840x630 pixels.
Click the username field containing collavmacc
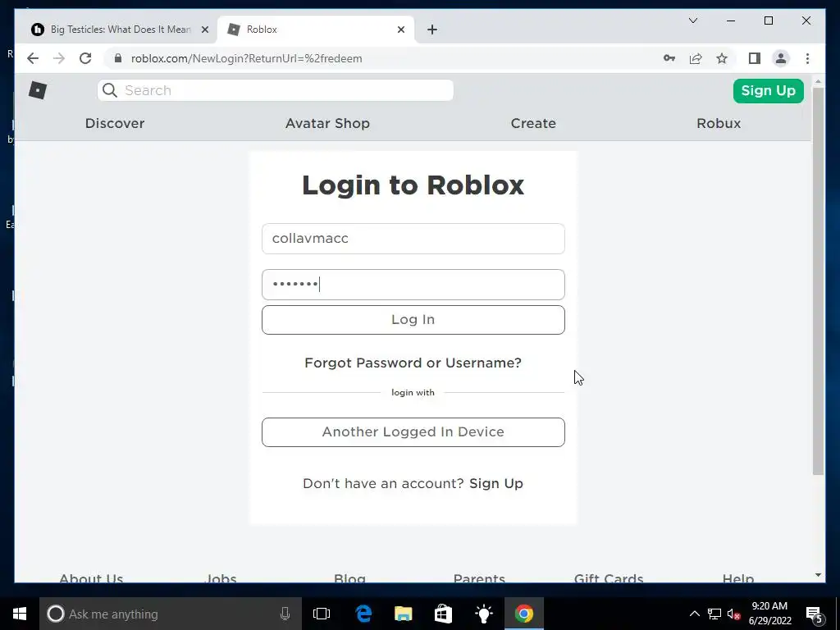pyautogui.click(x=413, y=239)
